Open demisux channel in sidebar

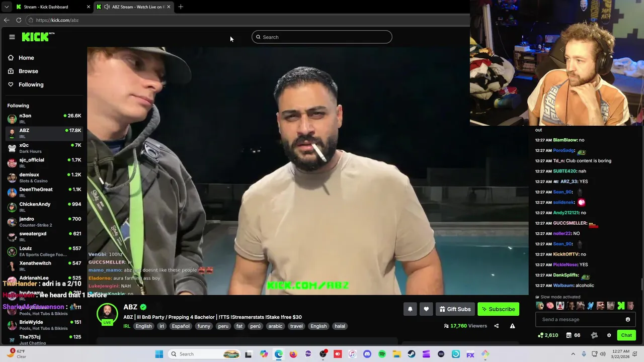[x=44, y=177]
